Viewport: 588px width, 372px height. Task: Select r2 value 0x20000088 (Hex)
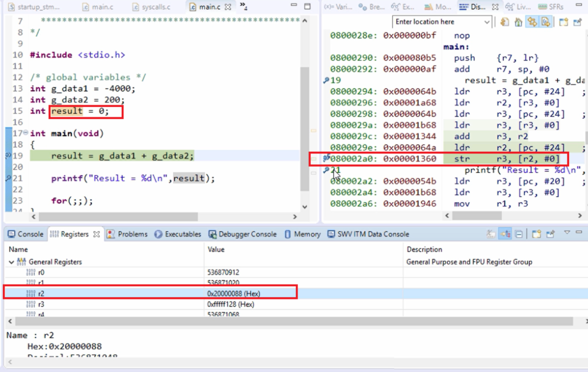[x=234, y=294]
